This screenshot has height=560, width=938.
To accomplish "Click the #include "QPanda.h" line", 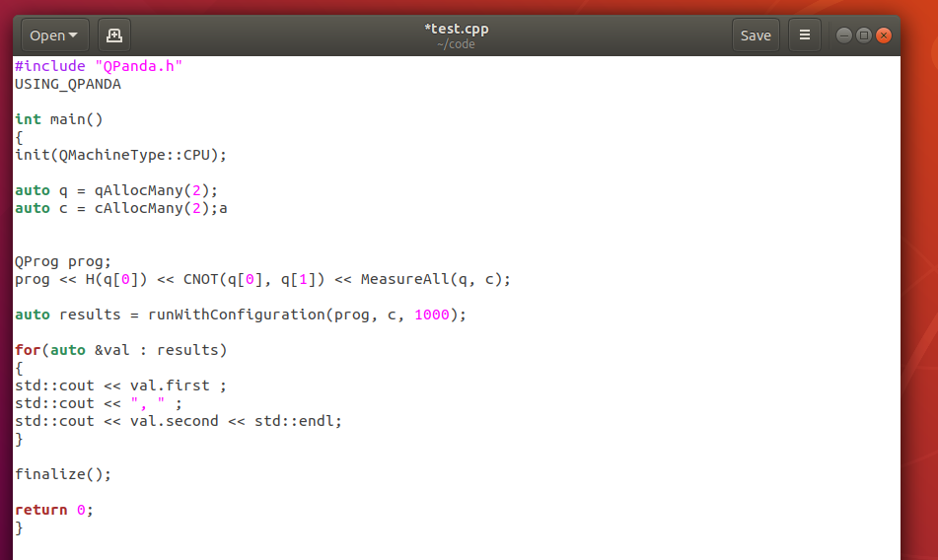I will tap(99, 66).
